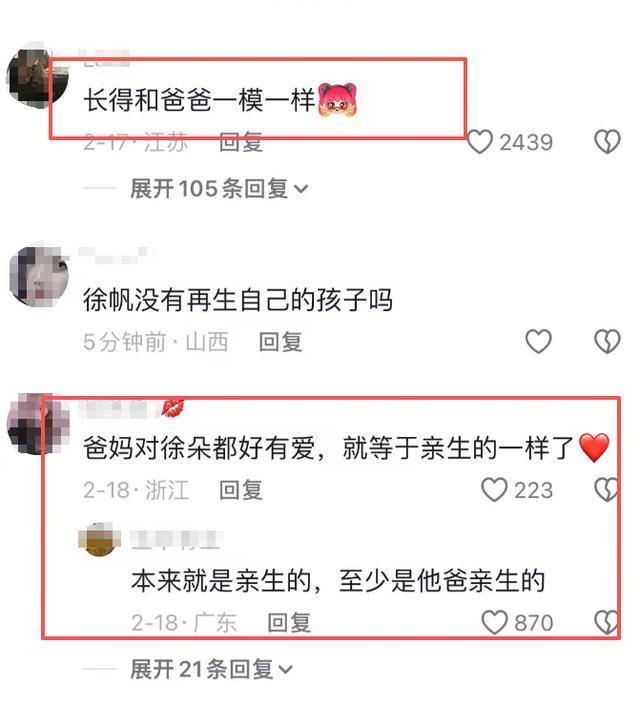The image size is (640, 707).
Task: Like the comment with 2439 likes
Action: (x=479, y=142)
